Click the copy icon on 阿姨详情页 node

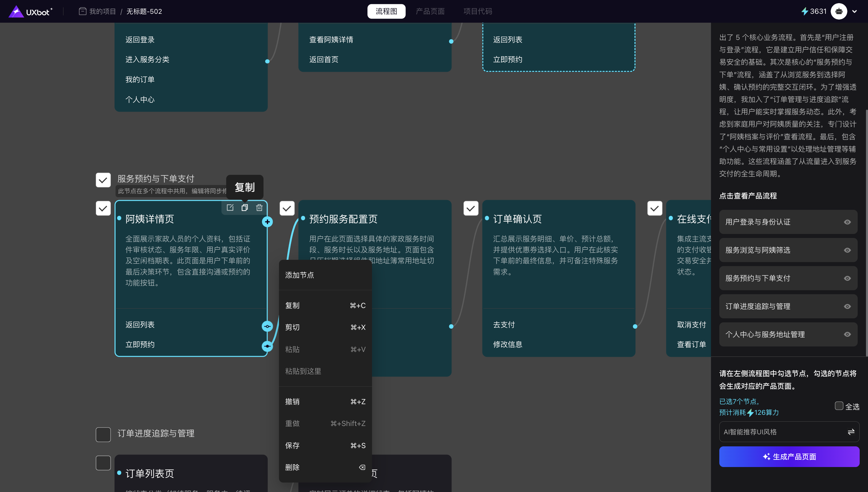tap(245, 208)
